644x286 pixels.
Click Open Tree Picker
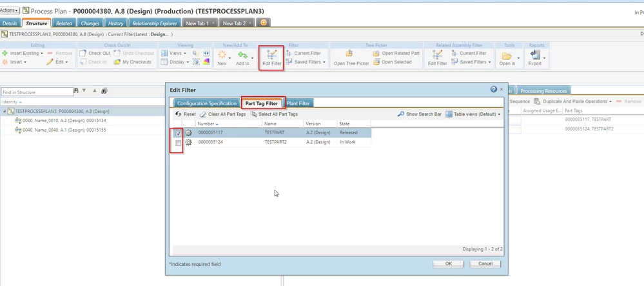tap(351, 58)
